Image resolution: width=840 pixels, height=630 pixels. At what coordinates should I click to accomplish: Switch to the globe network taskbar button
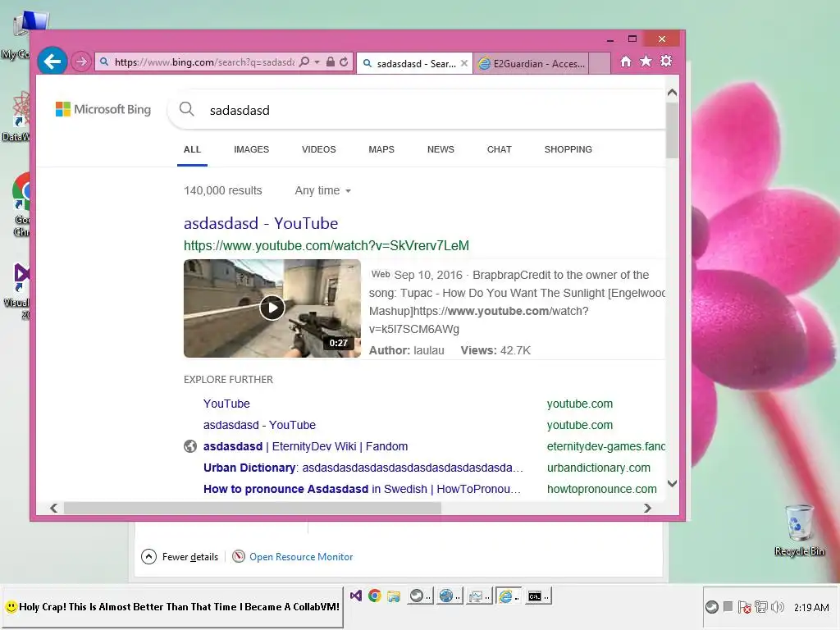pos(449,596)
